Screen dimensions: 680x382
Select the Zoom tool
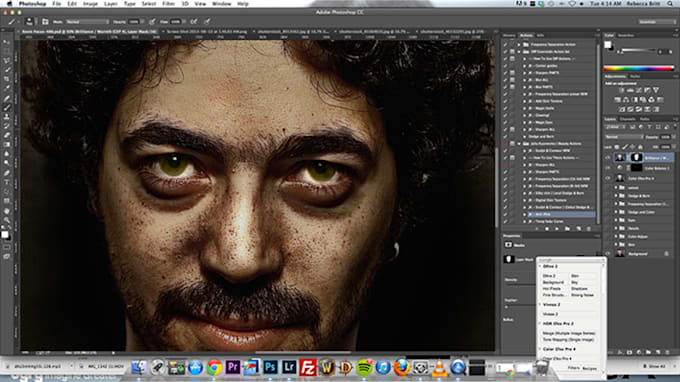pos(7,220)
